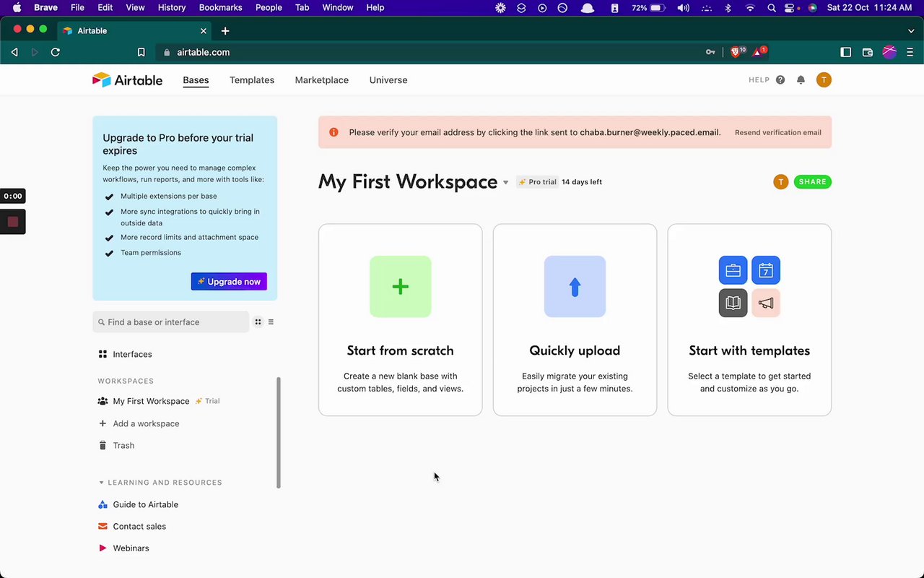Viewport: 924px width, 578px height.
Task: Open the People menu
Action: 269,8
